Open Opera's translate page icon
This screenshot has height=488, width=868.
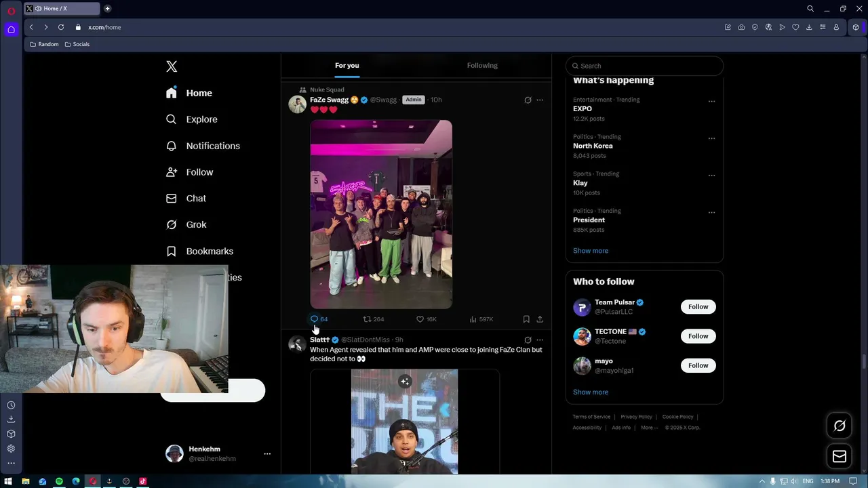(768, 27)
